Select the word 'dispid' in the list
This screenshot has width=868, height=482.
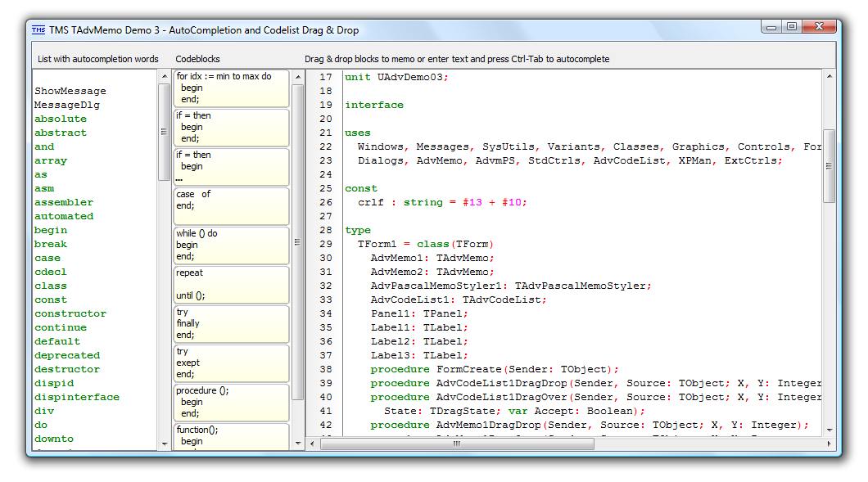click(x=54, y=383)
